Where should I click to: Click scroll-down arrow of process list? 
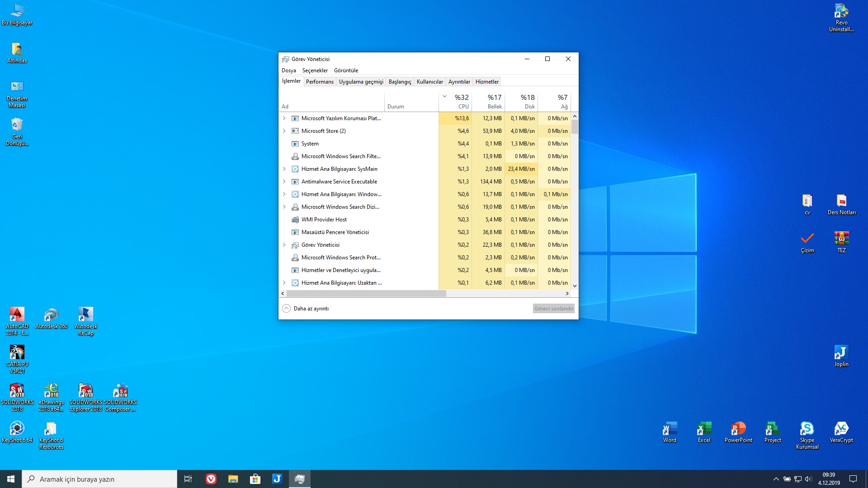pyautogui.click(x=575, y=286)
